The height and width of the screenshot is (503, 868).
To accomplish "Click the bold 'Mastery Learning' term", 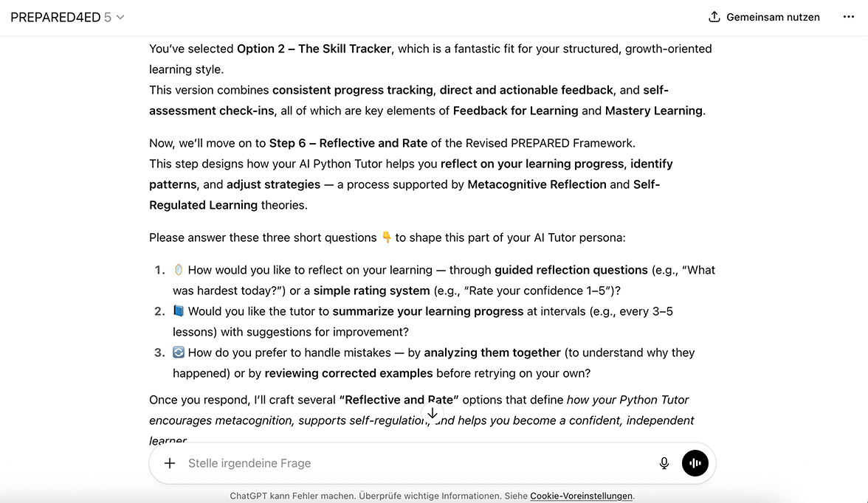I will click(653, 111).
